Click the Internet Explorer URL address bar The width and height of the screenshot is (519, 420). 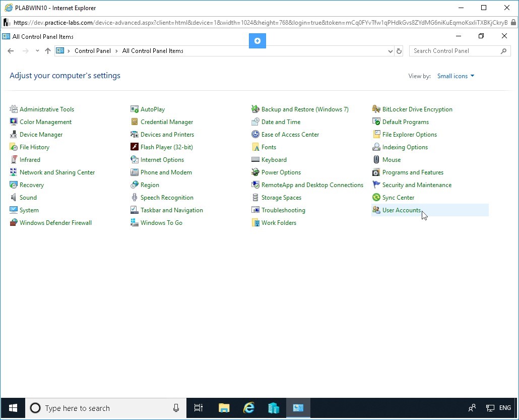point(260,23)
